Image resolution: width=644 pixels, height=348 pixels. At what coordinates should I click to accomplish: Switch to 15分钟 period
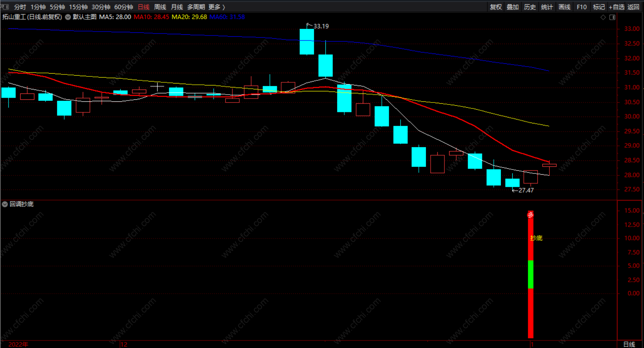coord(78,7)
